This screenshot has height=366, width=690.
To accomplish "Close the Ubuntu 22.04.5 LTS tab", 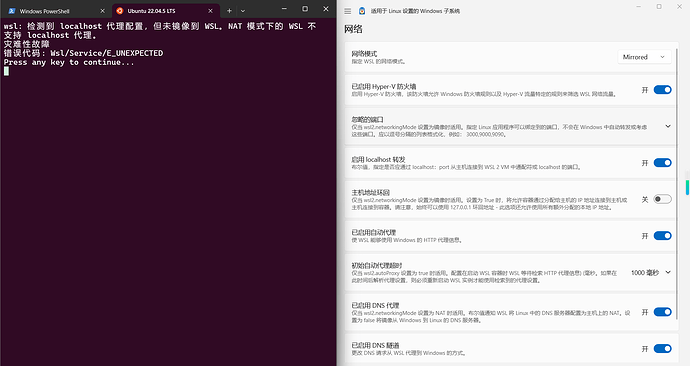I will 210,11.
